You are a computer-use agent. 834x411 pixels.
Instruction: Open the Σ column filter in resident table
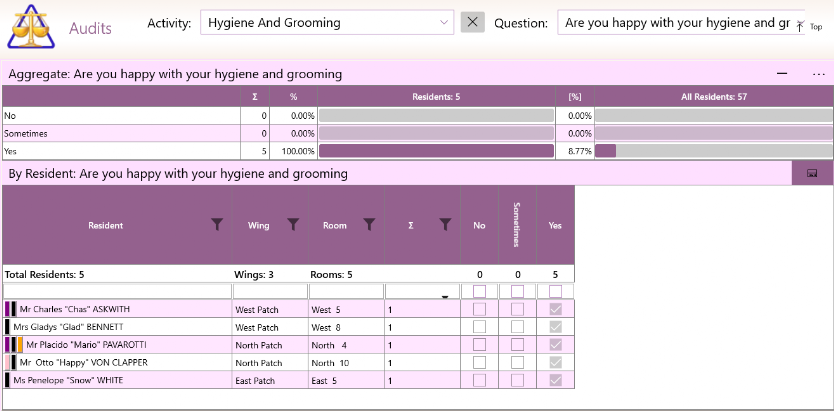pos(446,225)
